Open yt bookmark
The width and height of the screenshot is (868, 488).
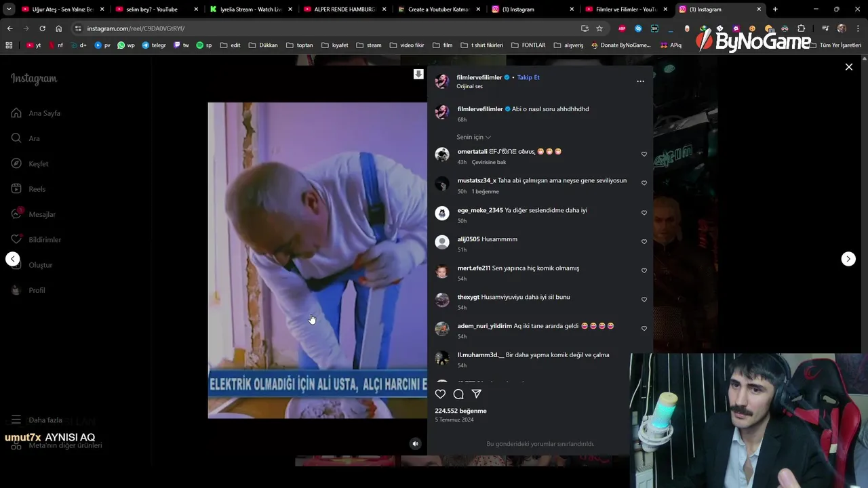(34, 45)
